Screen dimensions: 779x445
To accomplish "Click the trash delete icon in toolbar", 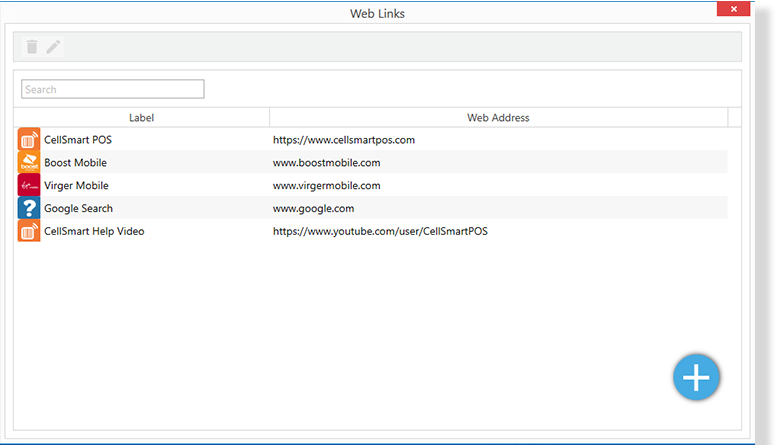I will 32,47.
